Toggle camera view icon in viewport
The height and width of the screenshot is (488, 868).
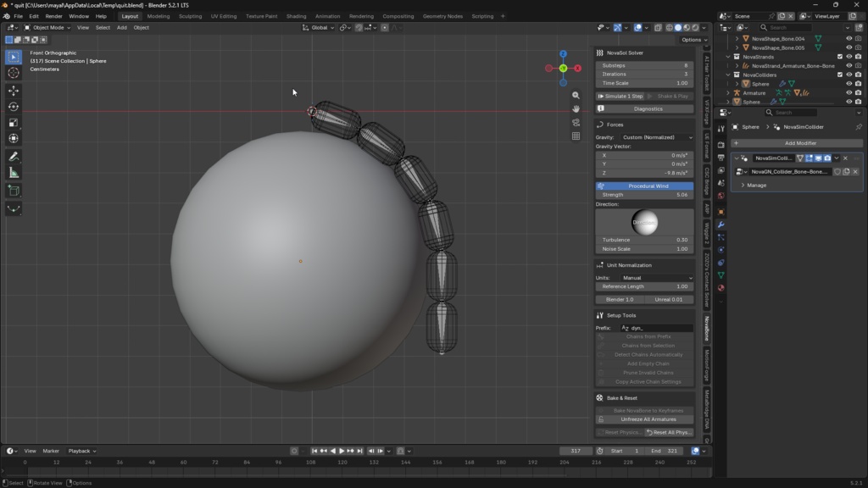576,122
